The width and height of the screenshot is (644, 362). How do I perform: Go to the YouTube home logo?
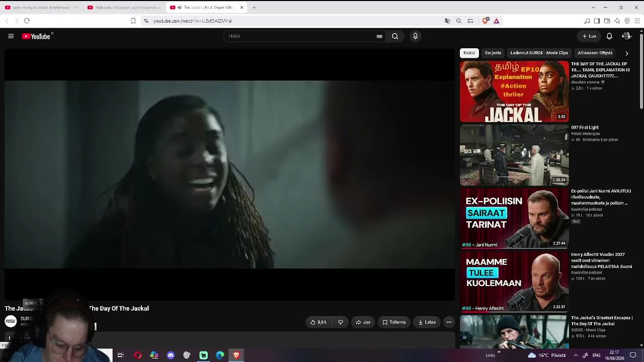click(37, 36)
